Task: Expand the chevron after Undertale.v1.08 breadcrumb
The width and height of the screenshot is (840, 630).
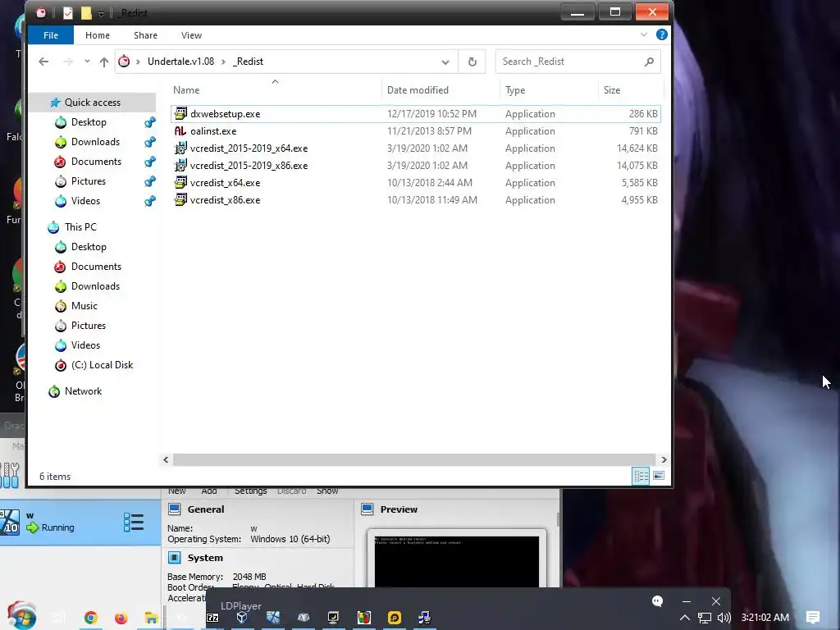Action: 223,62
